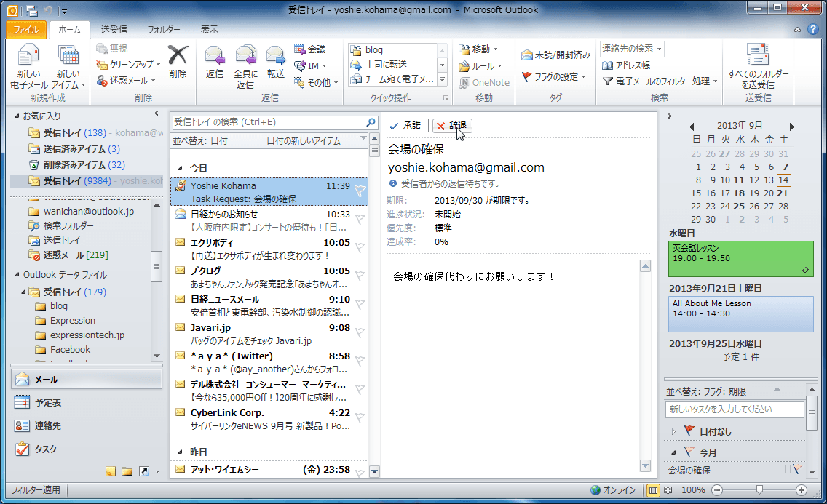Toggle the flag on the 日経ニュースメール message
The image size is (827, 504).
tap(360, 304)
